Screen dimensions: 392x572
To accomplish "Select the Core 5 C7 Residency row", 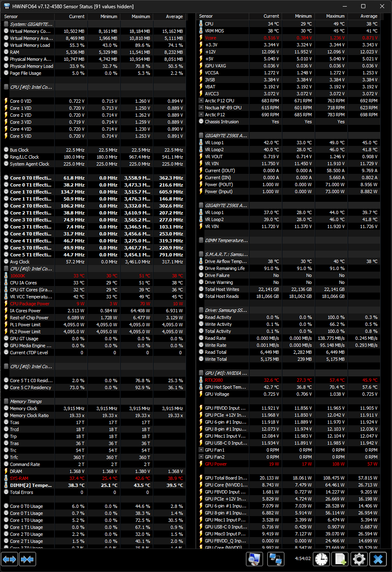I will (94, 387).
